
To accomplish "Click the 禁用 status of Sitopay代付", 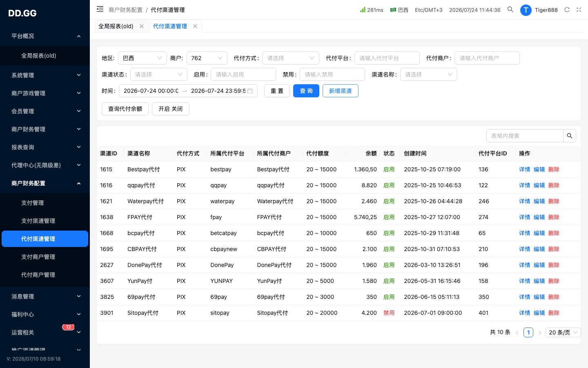I will 389,313.
